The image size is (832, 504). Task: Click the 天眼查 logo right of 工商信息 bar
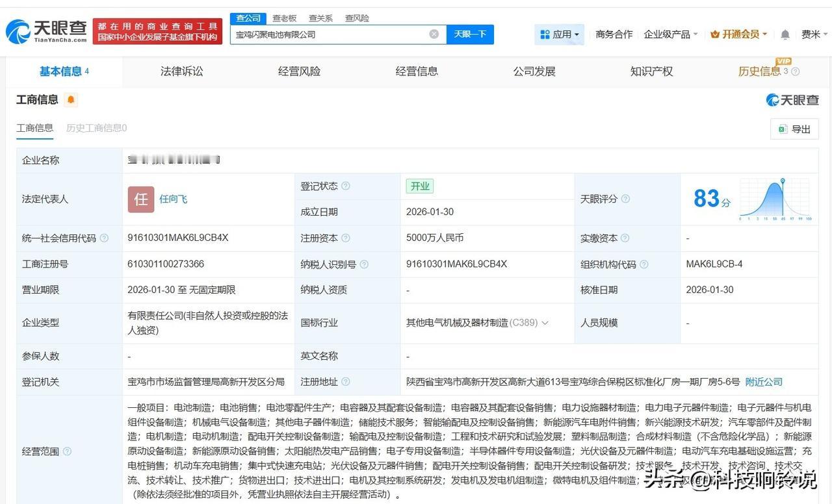(x=792, y=100)
